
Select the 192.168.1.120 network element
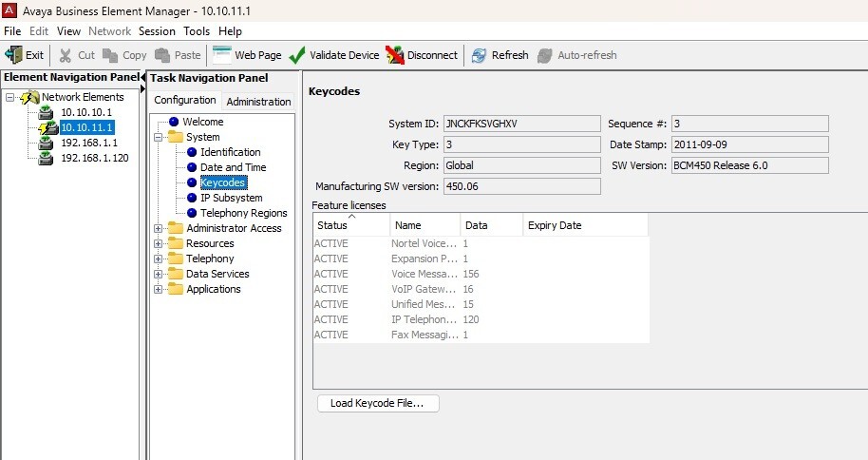tap(95, 158)
